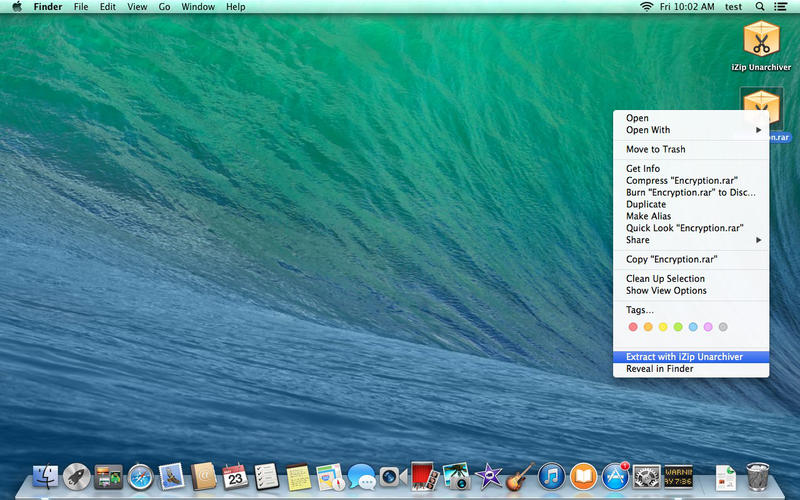800x500 pixels.
Task: Apply the purple tag color
Action: coord(708,327)
